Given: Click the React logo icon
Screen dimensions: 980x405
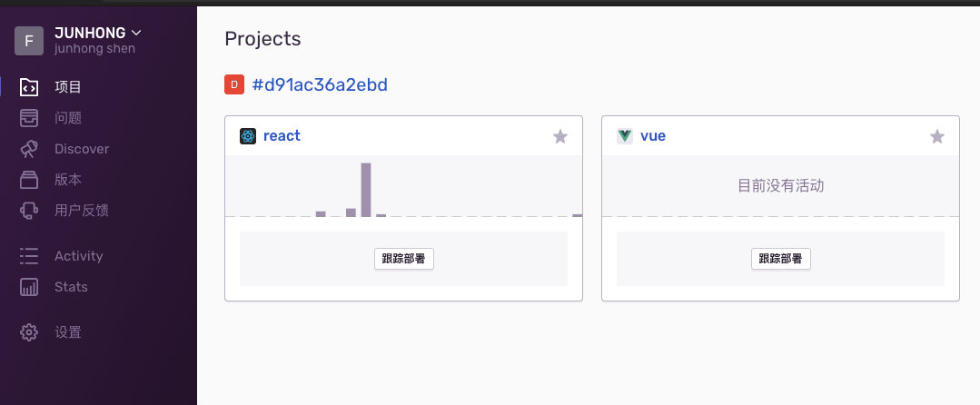Looking at the screenshot, I should [248, 136].
